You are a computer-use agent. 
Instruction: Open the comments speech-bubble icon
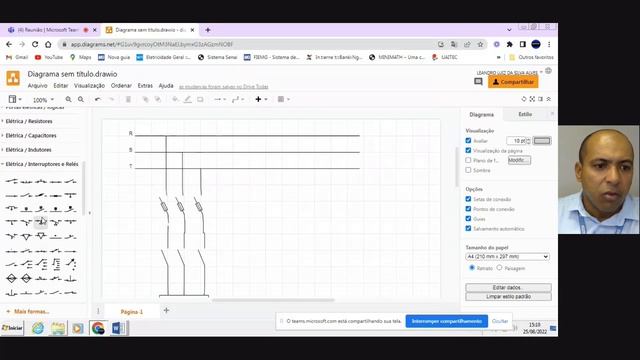(478, 82)
